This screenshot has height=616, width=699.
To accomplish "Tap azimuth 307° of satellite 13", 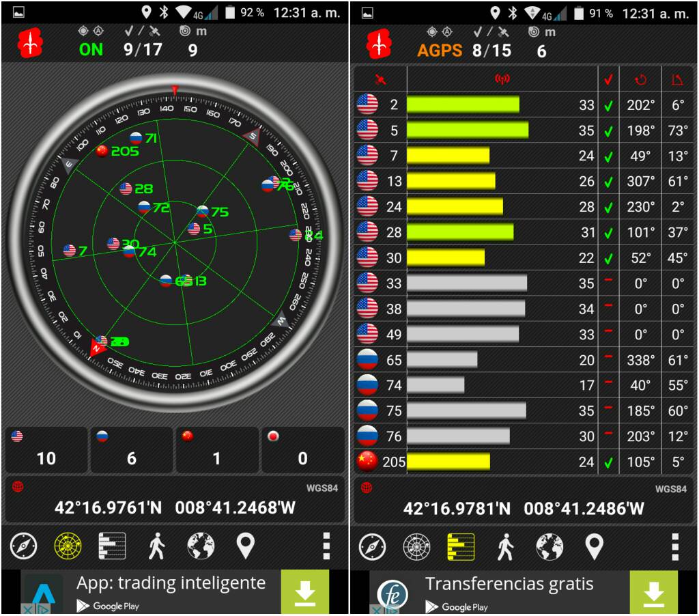I will 640,182.
